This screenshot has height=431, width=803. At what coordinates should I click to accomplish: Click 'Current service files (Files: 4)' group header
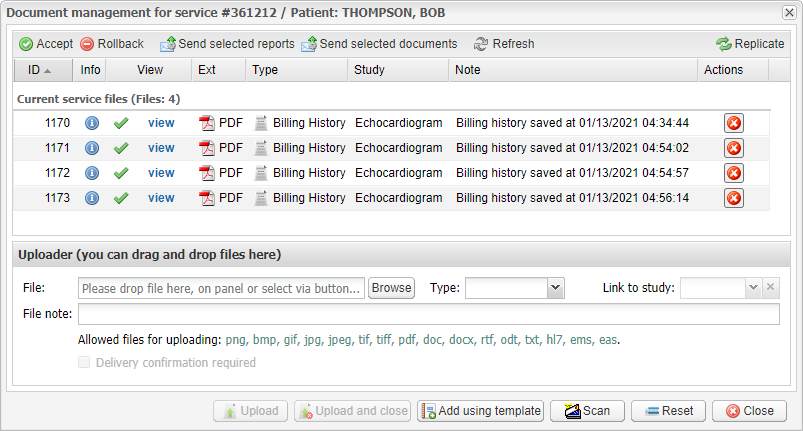tap(99, 99)
